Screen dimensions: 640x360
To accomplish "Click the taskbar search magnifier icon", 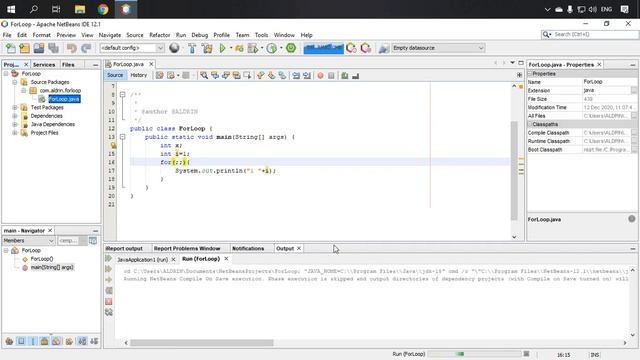I will click(x=34, y=9).
